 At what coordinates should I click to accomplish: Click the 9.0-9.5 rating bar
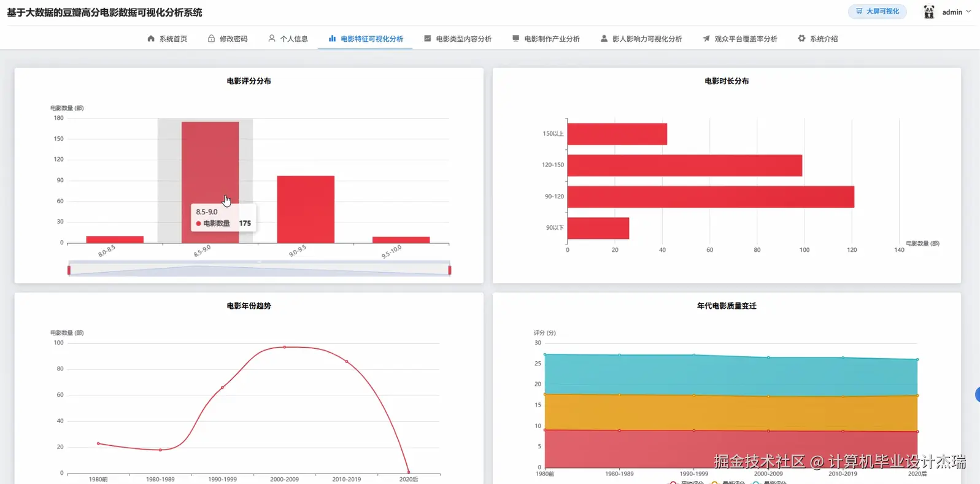coord(306,209)
